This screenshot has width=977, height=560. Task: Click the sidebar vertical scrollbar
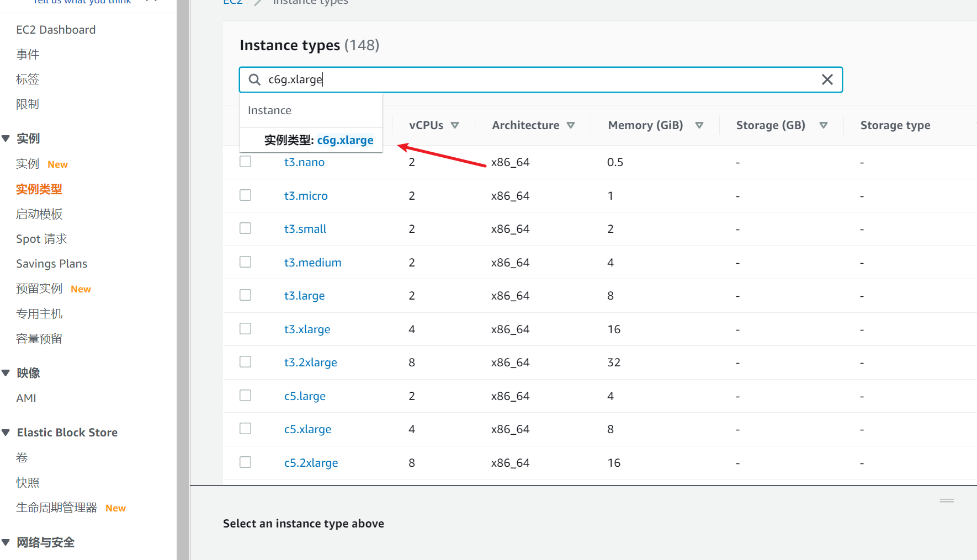(183, 280)
